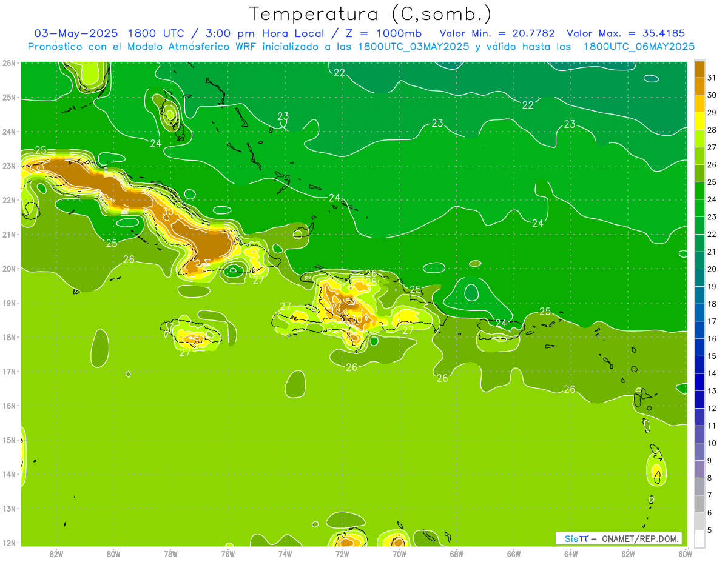The image size is (728, 562).
Task: Click the '82W' longitude axis label
Action: pos(56,554)
